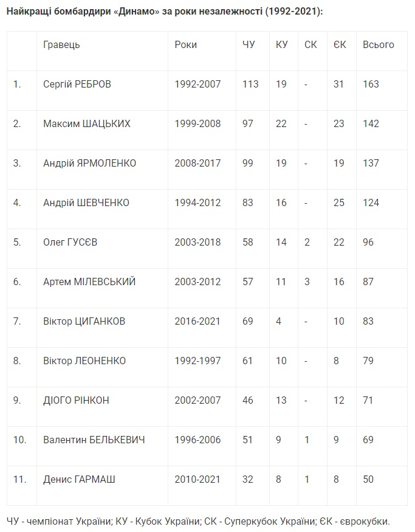The image size is (415, 532).
Task: Select the player name Максим ШАЦЬКИХ
Action: (87, 123)
